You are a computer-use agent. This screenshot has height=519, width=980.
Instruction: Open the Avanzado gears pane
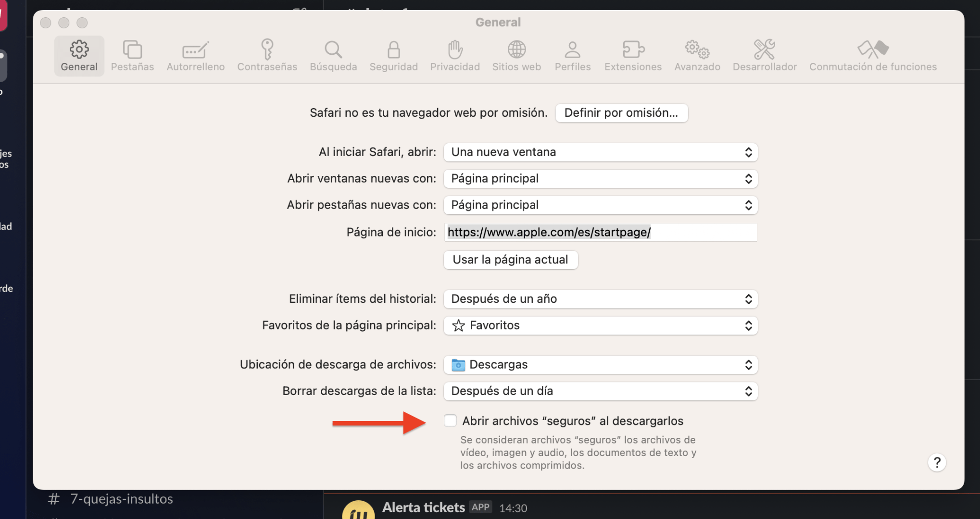[697, 56]
